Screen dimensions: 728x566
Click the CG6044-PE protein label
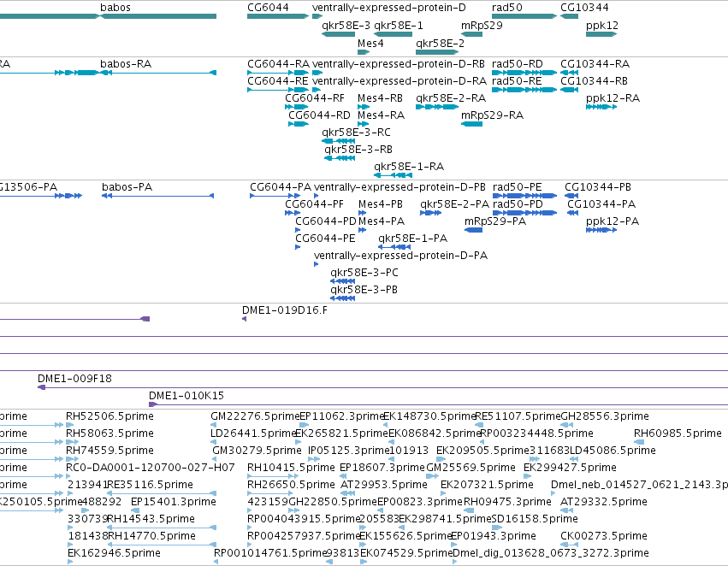(325, 239)
